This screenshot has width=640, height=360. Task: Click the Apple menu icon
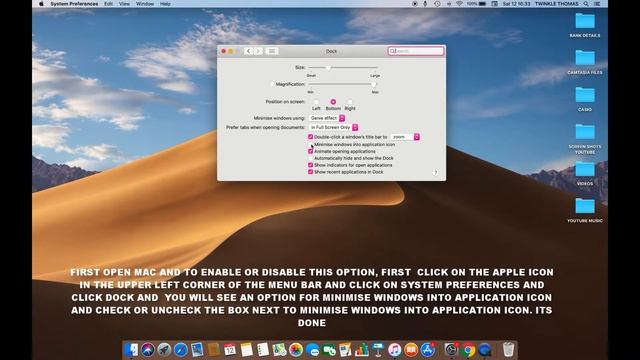pos(41,4)
